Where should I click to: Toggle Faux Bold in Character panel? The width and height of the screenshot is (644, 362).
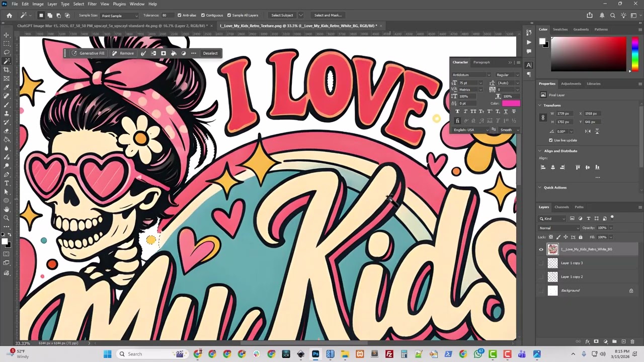457,111
